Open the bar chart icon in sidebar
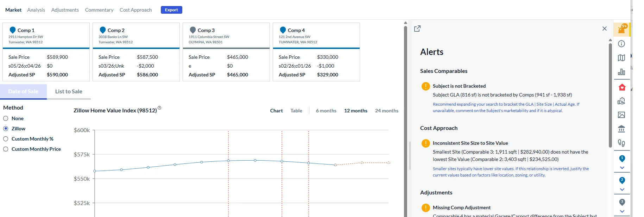Screen dimensions: 644x217 621,72
